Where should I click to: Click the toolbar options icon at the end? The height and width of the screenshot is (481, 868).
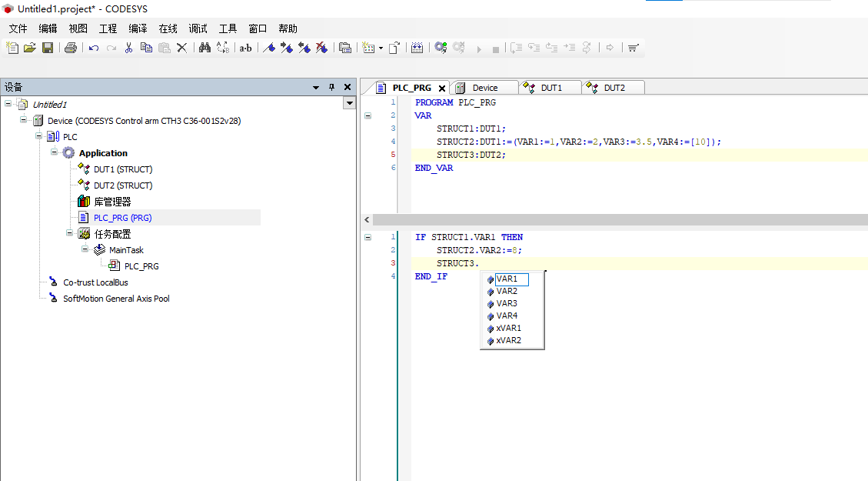point(634,48)
